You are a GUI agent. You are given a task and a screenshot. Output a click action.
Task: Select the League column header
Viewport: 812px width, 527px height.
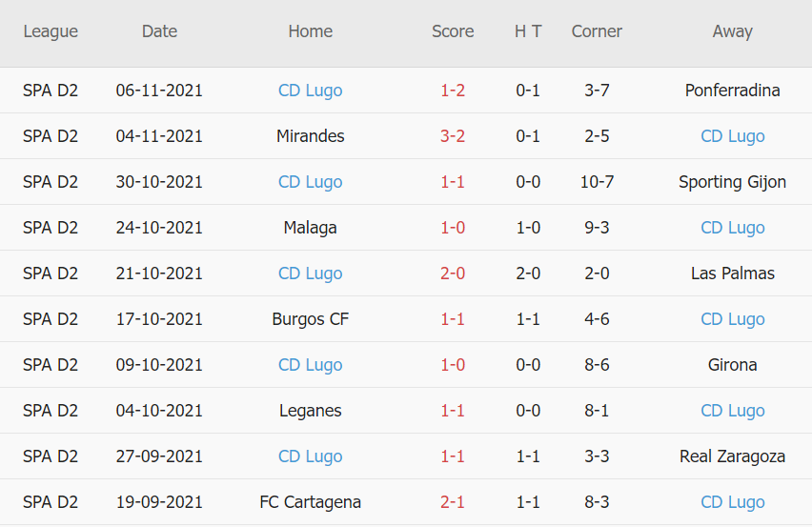coord(51,31)
